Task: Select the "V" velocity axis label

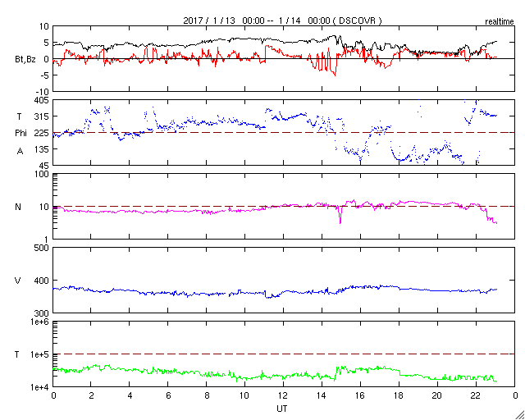Action: click(18, 280)
